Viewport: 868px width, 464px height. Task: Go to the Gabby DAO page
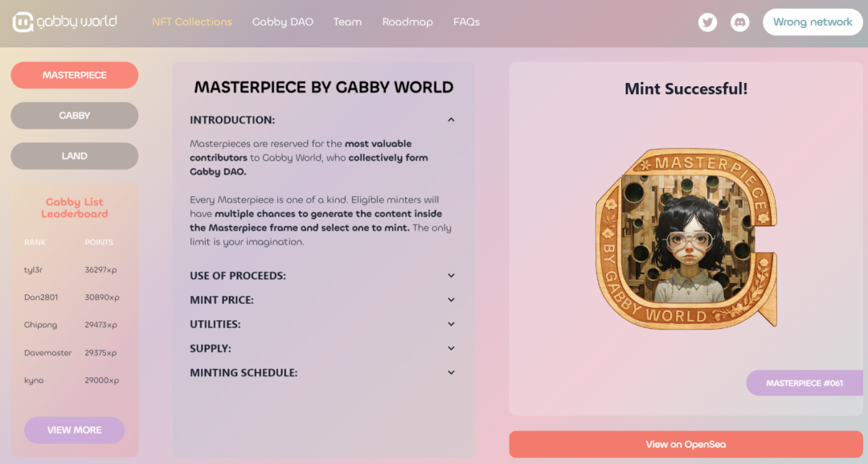click(283, 22)
